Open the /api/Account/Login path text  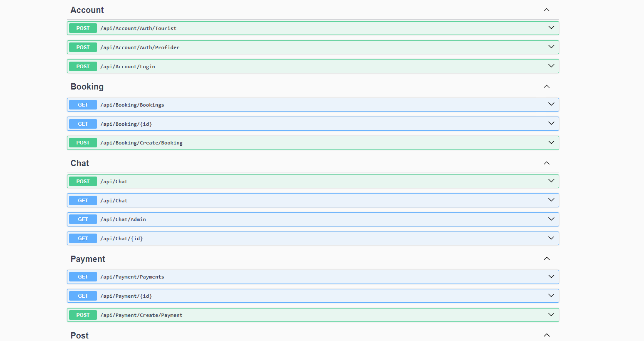pyautogui.click(x=128, y=67)
